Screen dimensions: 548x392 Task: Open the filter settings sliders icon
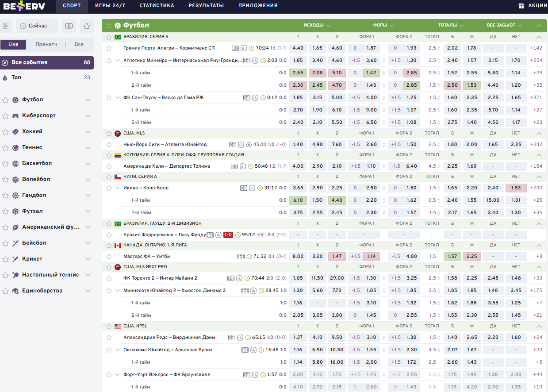click(x=5, y=26)
